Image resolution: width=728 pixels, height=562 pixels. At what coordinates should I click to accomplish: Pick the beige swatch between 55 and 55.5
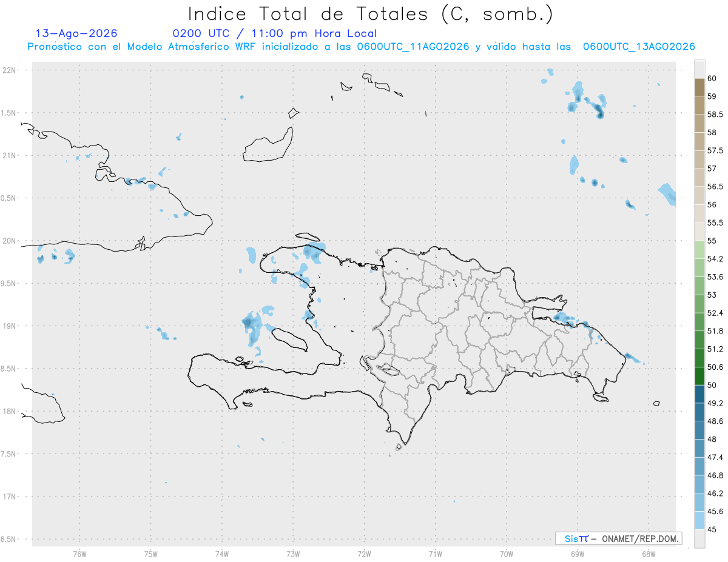pos(699,232)
